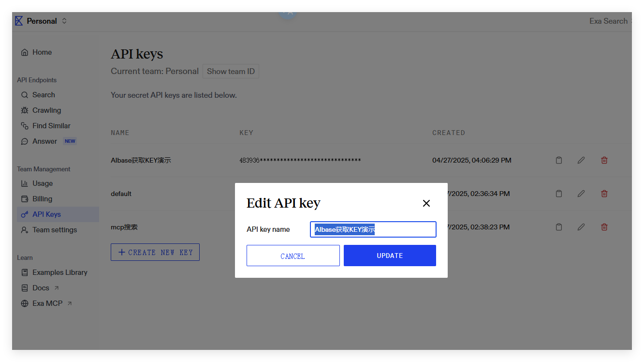Click the Create New Key button
644x362 pixels.
tap(155, 252)
